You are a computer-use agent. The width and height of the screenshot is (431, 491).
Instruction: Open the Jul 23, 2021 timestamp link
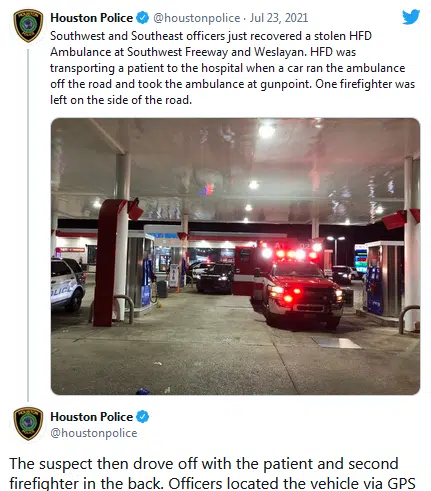point(279,18)
